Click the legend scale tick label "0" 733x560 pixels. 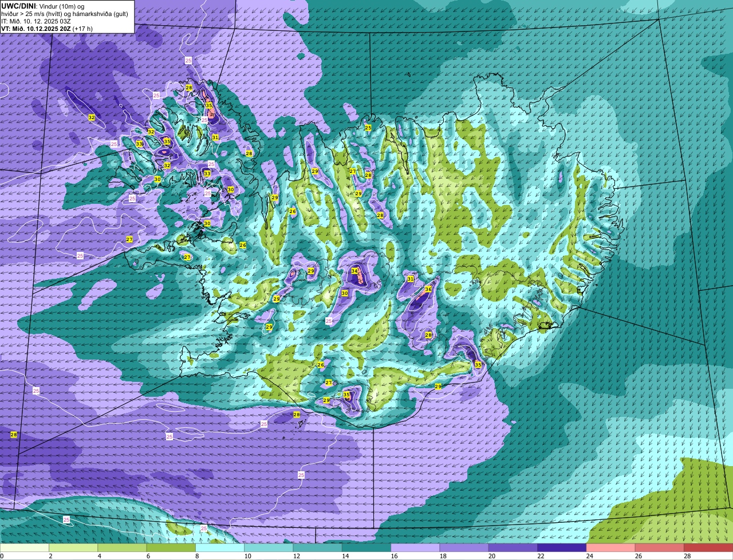[2, 556]
